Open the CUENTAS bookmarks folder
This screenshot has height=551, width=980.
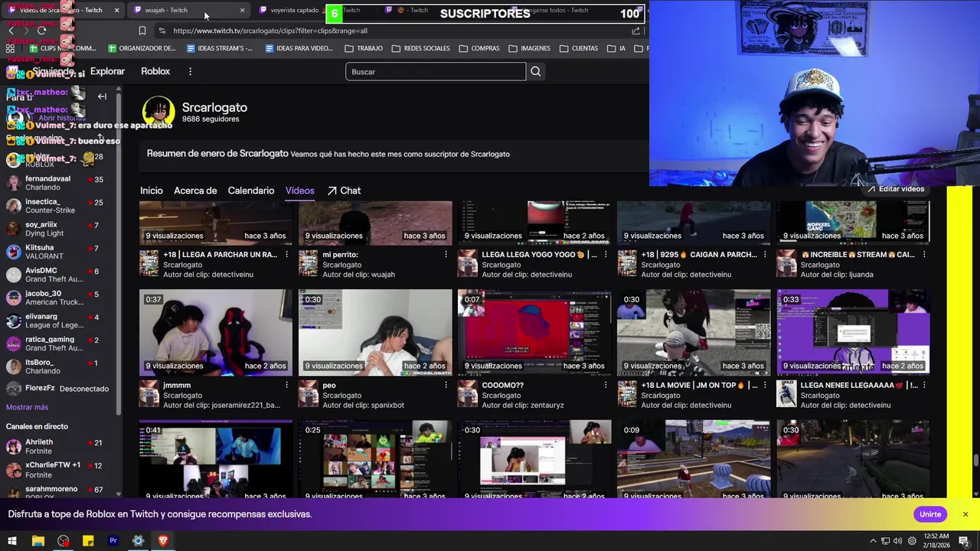(x=579, y=48)
